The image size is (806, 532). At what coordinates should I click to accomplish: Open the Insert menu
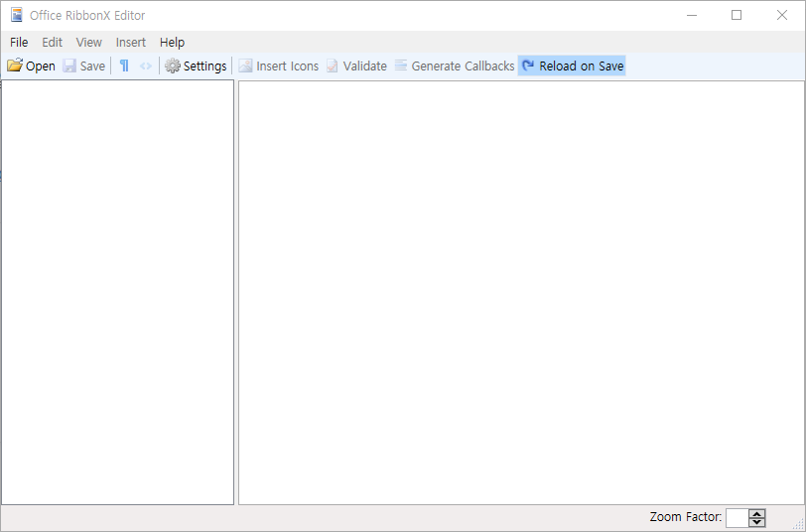[131, 42]
